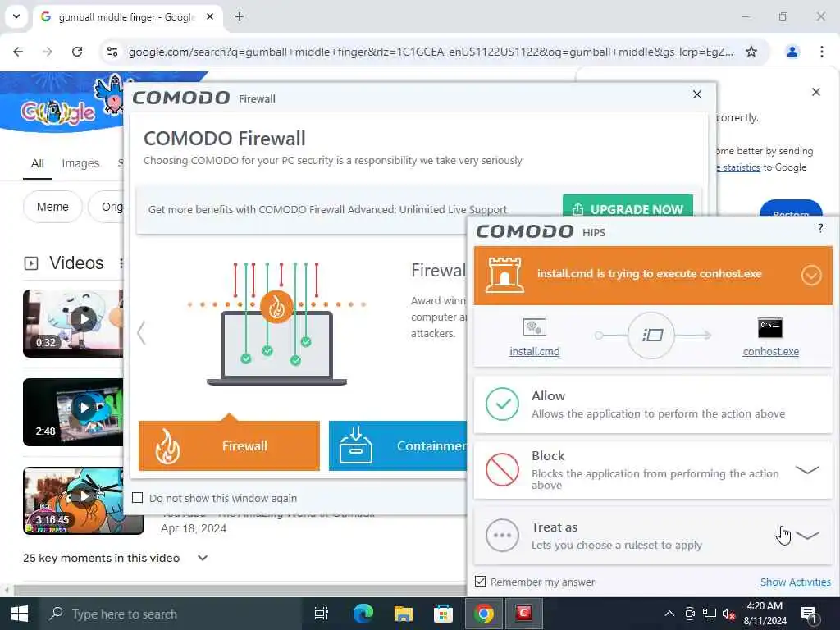Check Do not show this window again

(138, 498)
